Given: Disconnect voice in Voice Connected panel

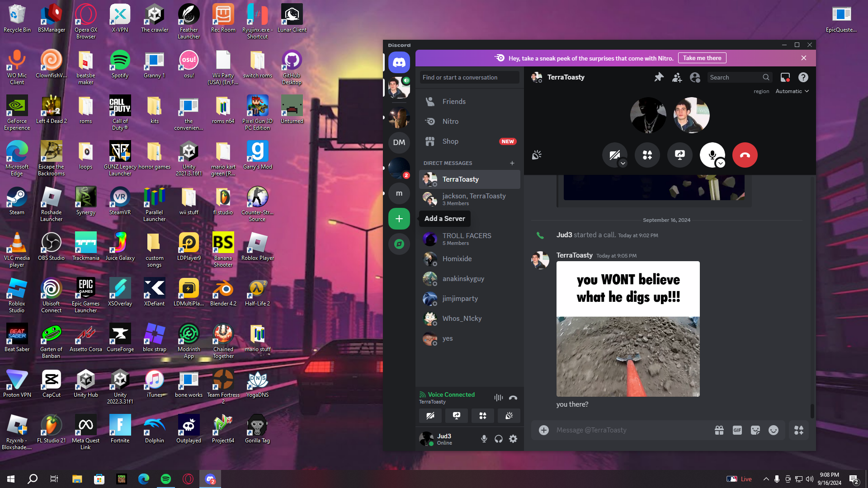Looking at the screenshot, I should (x=513, y=398).
